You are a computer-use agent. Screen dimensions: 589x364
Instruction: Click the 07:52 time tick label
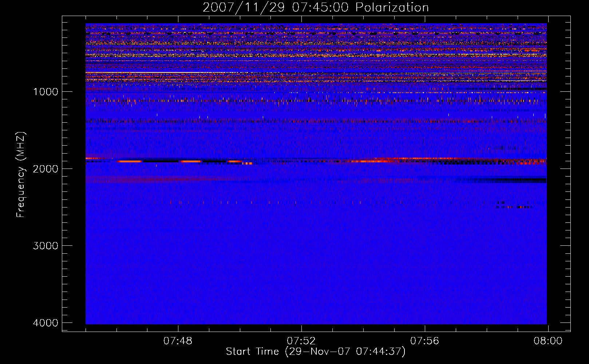point(301,341)
